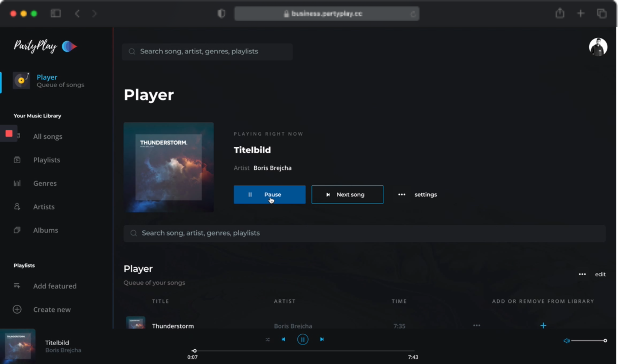Select the Thunderstorm song title in queue

click(173, 326)
